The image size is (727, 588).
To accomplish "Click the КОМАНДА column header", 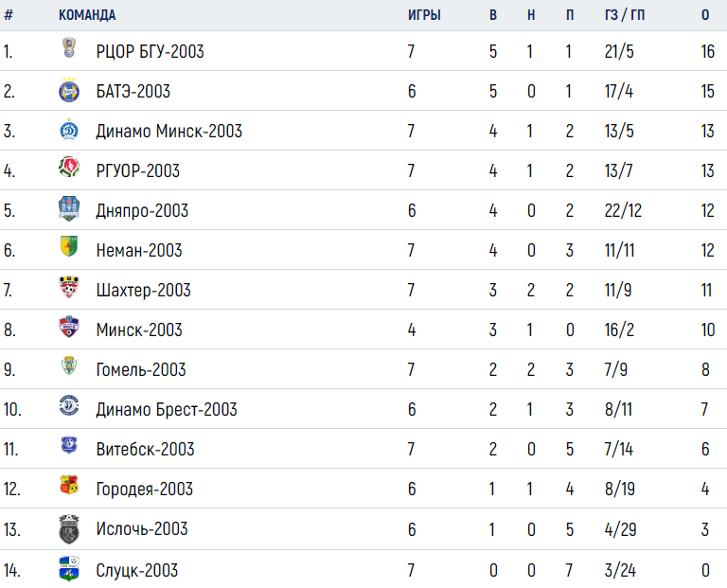I will click(x=87, y=15).
